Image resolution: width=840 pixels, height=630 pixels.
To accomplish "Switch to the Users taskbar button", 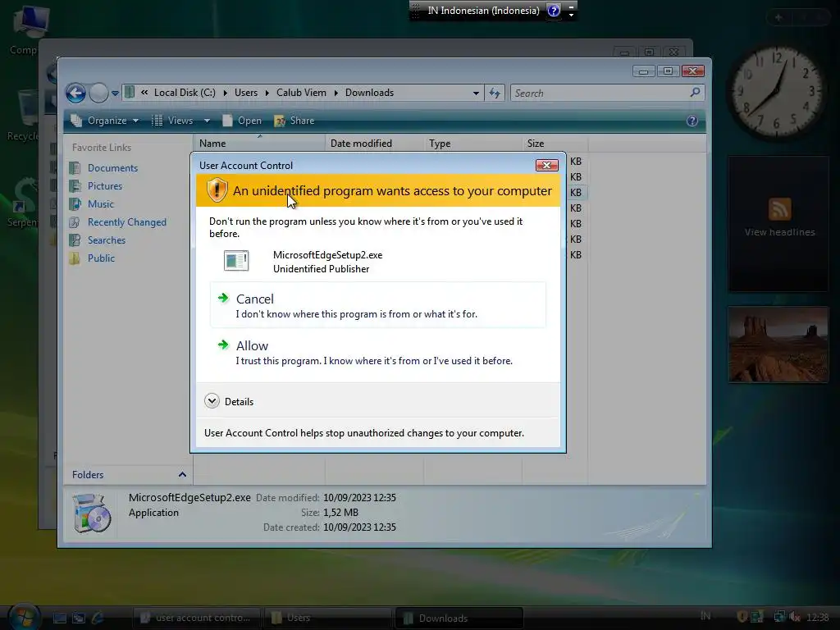I will point(327,618).
